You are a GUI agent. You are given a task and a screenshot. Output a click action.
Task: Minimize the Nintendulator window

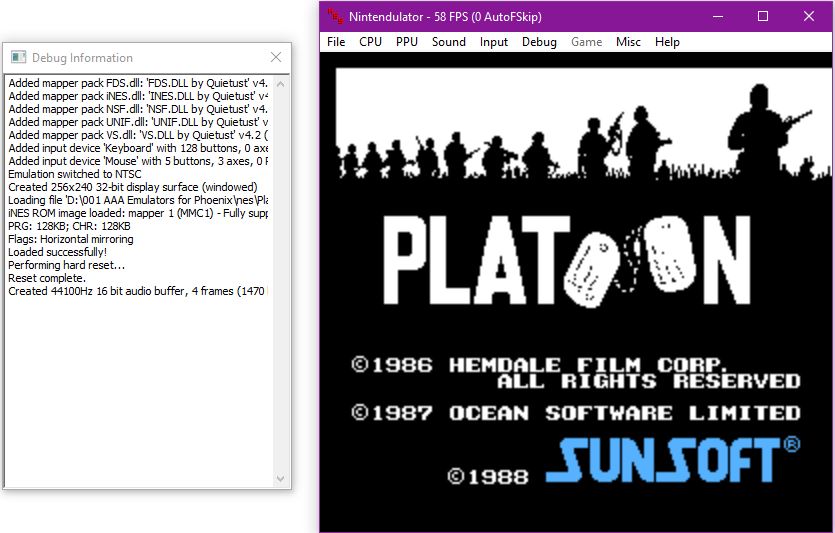tap(718, 17)
